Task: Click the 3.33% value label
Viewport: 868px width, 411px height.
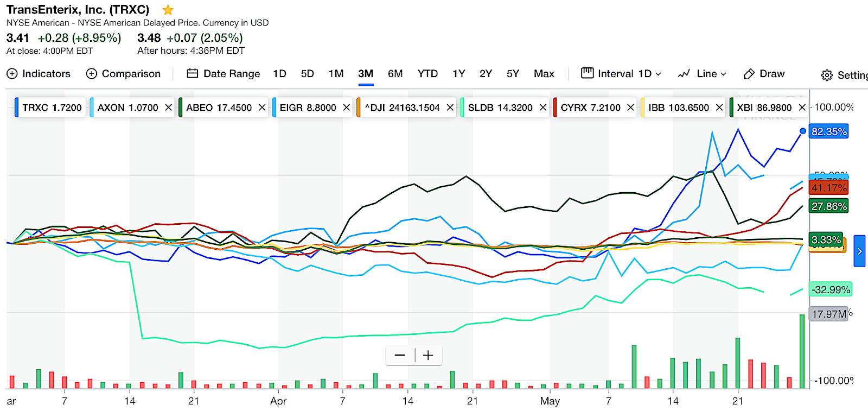Action: pyautogui.click(x=826, y=239)
